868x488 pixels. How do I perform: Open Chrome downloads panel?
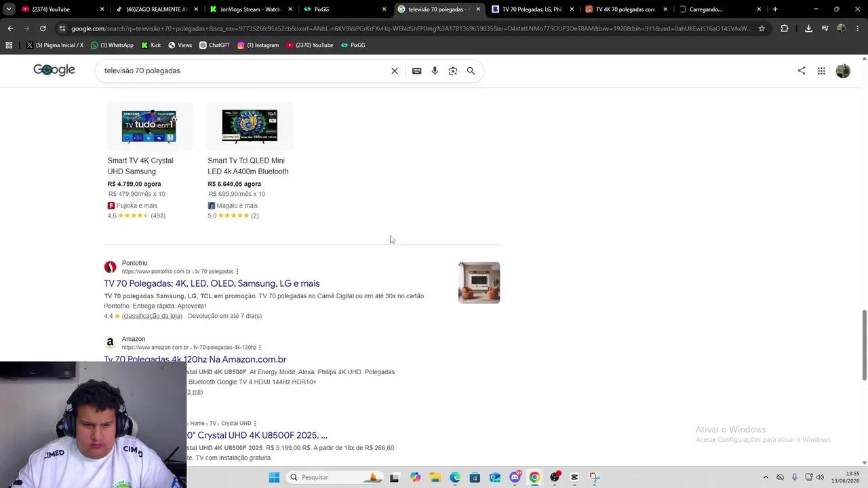[808, 28]
